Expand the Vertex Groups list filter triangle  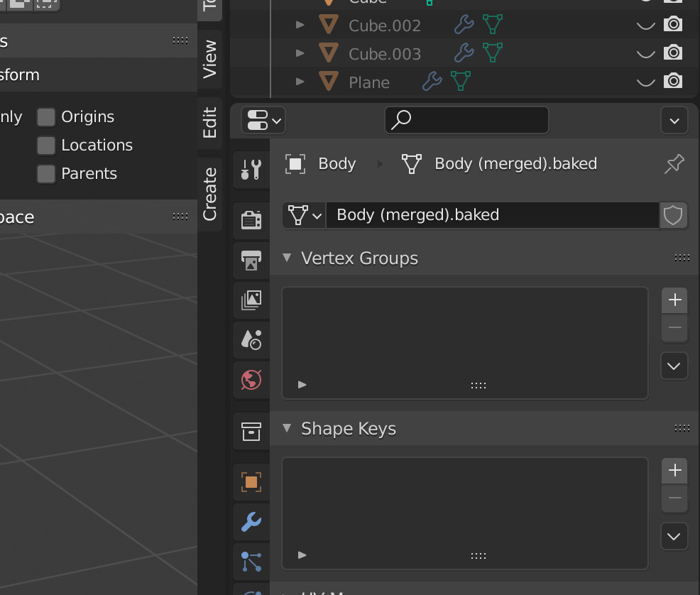(302, 385)
